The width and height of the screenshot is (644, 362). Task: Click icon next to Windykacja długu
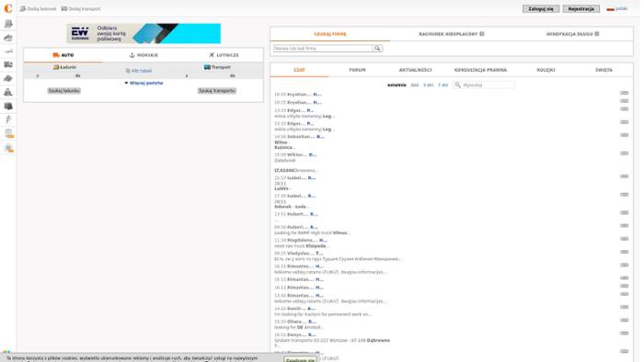(597, 34)
